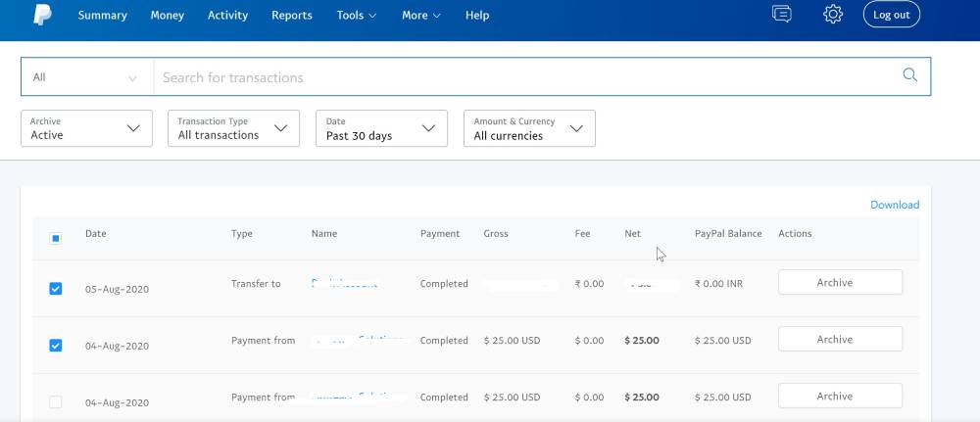Open the Date Past 30 days dropdown
The height and width of the screenshot is (422, 980).
(x=382, y=128)
